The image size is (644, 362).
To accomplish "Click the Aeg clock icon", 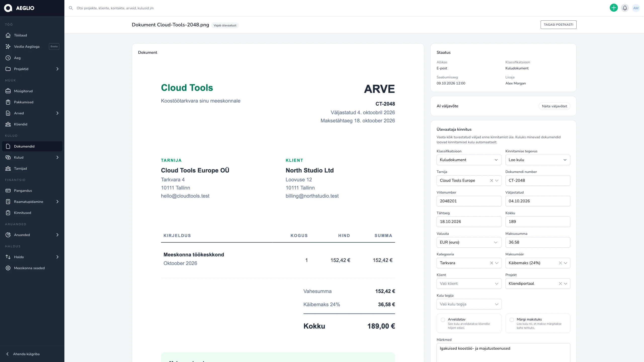I will click(x=8, y=58).
